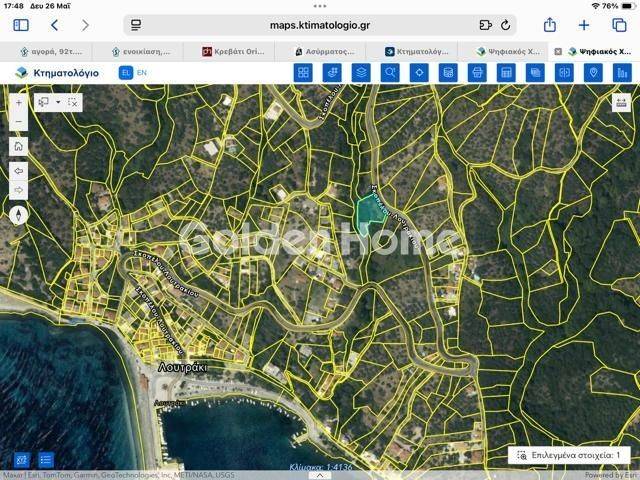Toggle the Safari sidebar
Screen dimensions: 640x480
click(x=21, y=25)
